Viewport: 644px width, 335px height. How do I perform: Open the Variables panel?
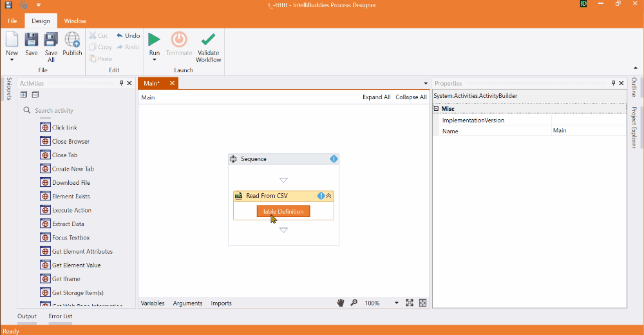153,303
